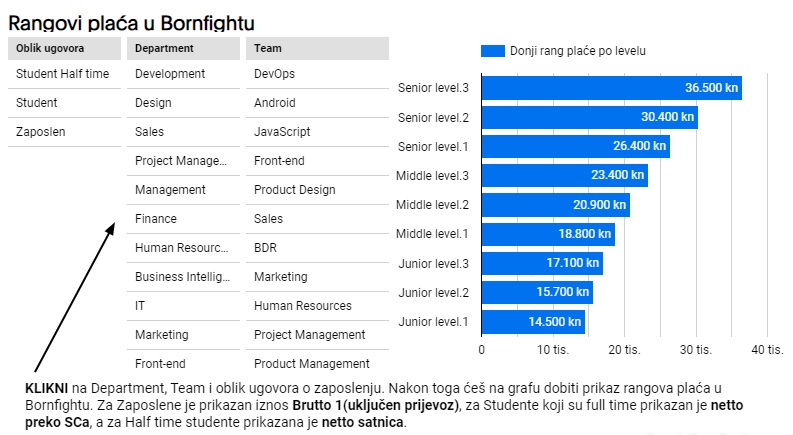Select IT in the Department filter
Screen dimensions: 793x435
point(140,306)
